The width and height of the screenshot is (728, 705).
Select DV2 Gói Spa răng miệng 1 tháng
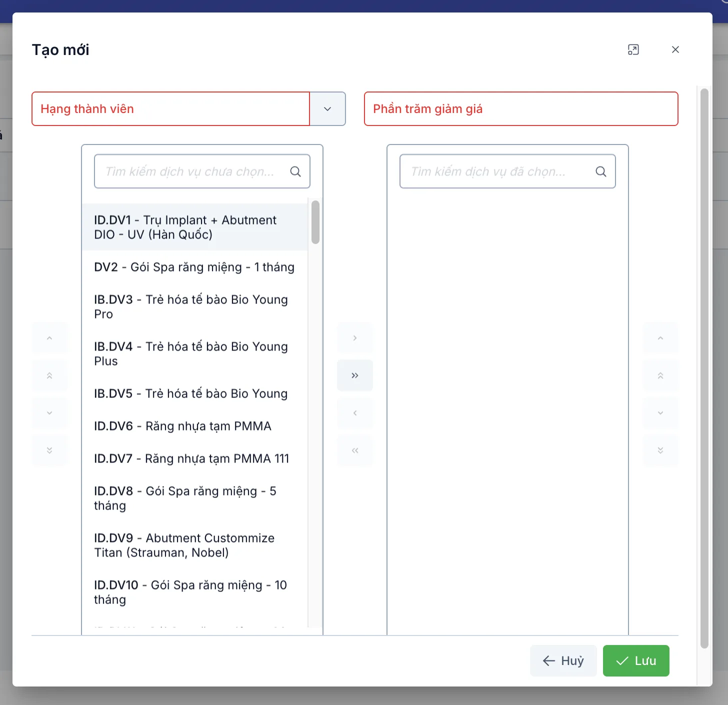195,267
